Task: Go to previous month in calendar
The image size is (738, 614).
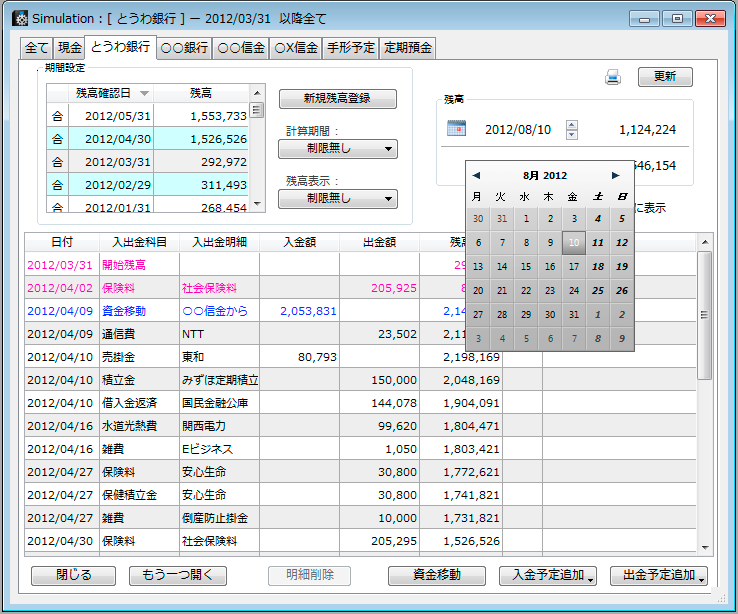Action: (476, 175)
